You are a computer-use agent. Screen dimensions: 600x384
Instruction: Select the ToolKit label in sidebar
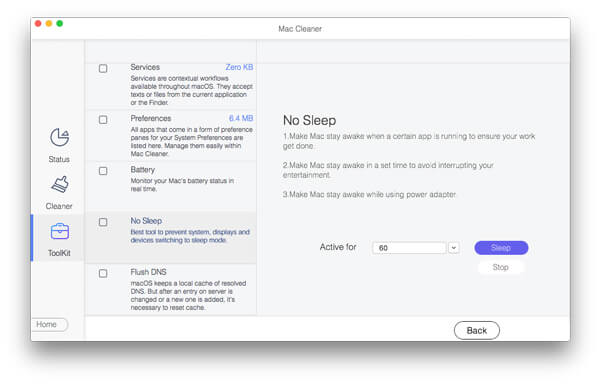coord(59,253)
